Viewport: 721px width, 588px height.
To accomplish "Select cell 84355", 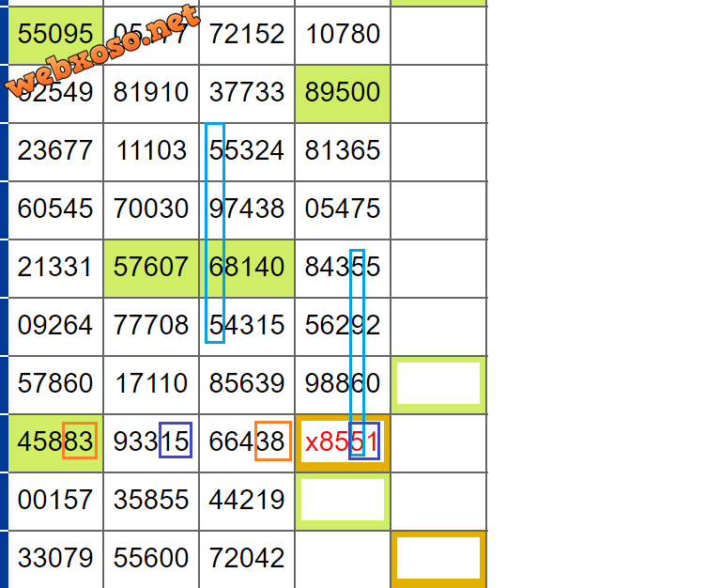I will click(x=343, y=269).
